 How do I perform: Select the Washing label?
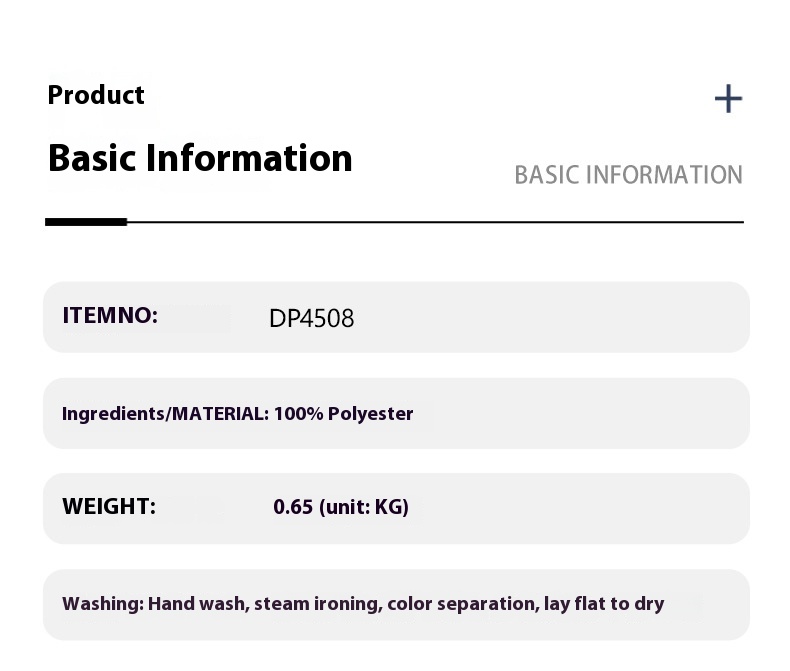(x=103, y=603)
